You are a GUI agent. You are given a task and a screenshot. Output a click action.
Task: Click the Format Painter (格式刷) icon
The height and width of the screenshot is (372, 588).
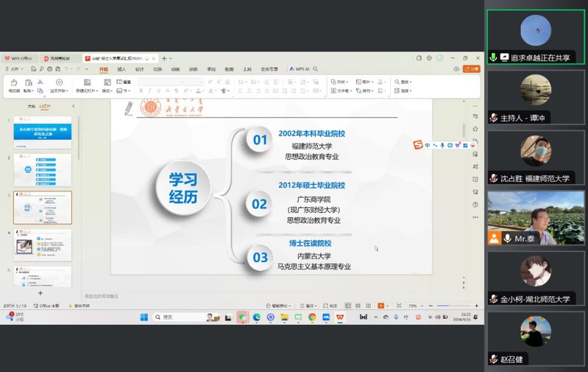13,84
